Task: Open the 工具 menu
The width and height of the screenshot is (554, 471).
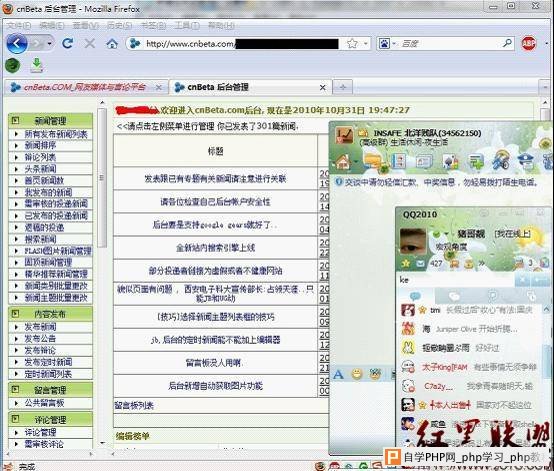Action: [x=187, y=25]
